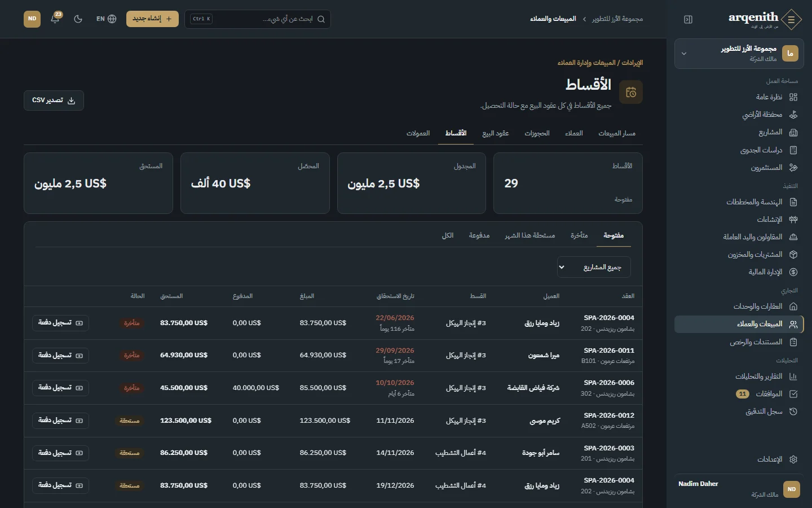Click client شركة فياض القابضة

coord(533,388)
